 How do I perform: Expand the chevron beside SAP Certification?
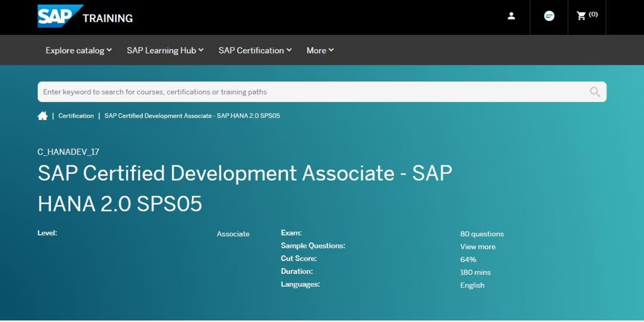tap(289, 50)
